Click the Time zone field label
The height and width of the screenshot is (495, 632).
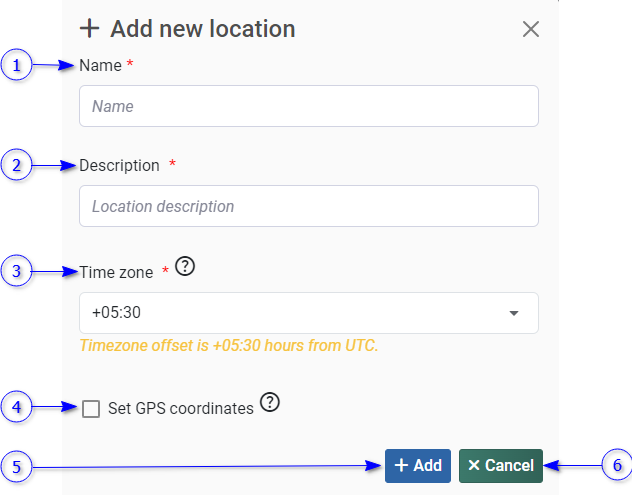116,272
